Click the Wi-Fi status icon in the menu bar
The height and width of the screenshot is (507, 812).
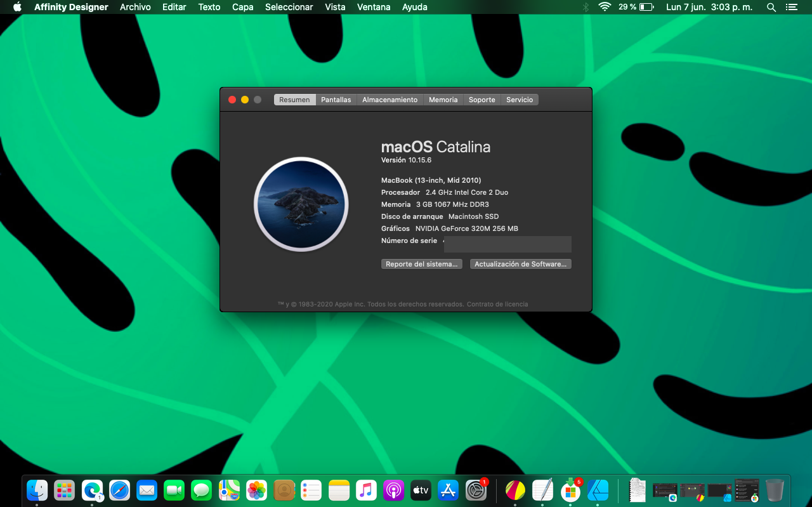tap(605, 7)
